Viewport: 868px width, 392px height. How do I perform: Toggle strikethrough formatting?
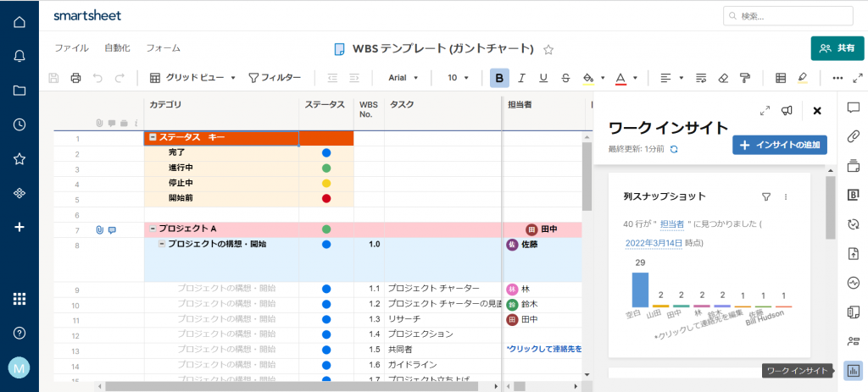pyautogui.click(x=565, y=78)
